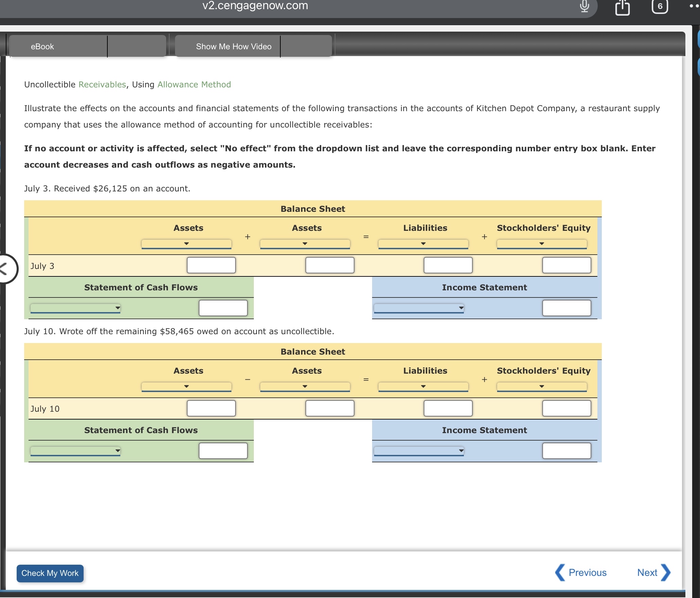Click July 3 first Assets amount field
Screen dimensions: 700x598
click(211, 265)
